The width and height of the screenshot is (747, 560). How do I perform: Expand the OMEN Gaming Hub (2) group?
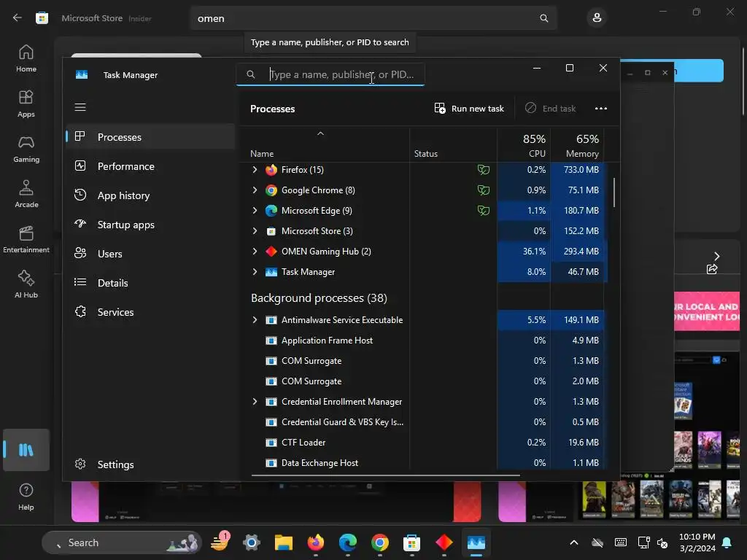(255, 252)
